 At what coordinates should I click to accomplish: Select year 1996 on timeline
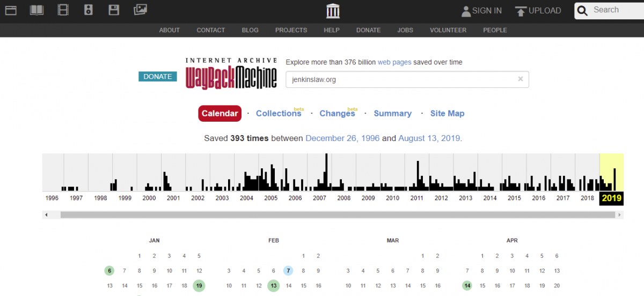[x=52, y=198]
